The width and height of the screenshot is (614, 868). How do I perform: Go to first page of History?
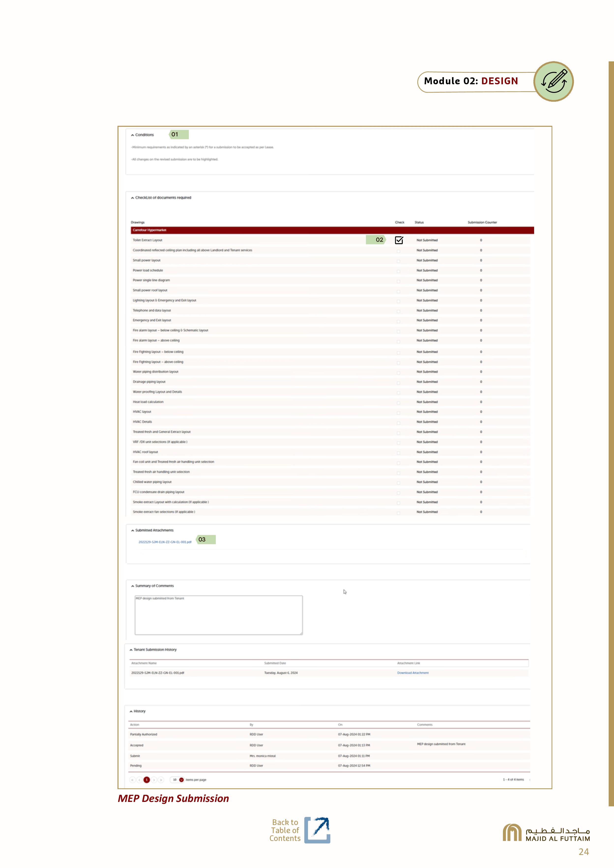[x=132, y=780]
